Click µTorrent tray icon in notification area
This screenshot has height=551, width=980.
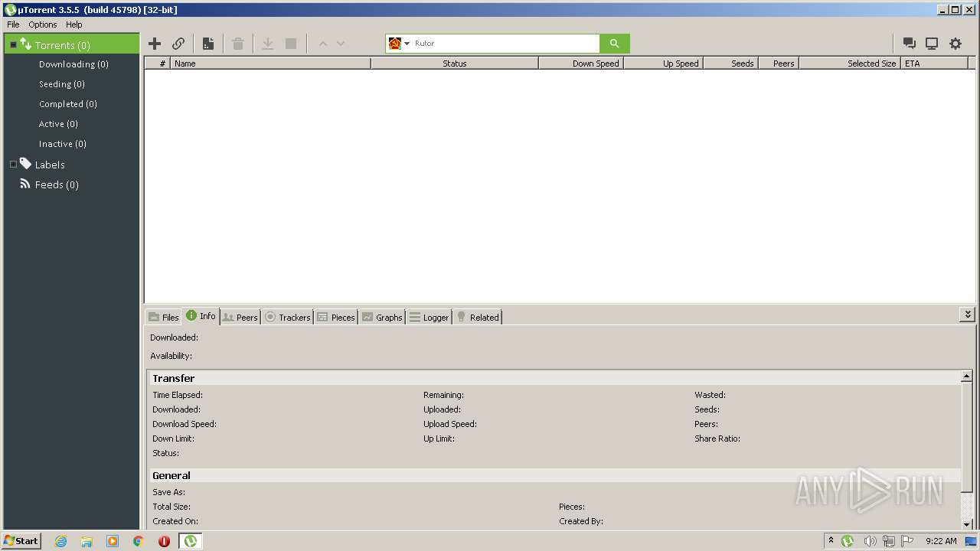click(848, 541)
